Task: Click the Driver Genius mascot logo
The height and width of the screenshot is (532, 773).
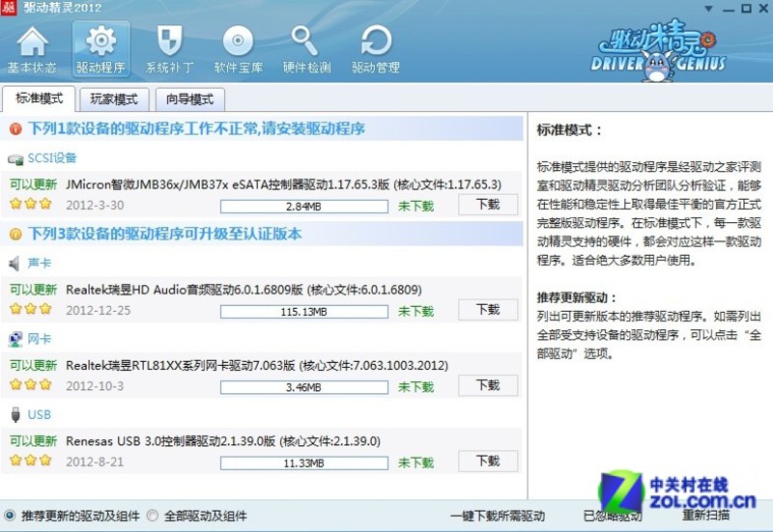Action: click(x=658, y=51)
